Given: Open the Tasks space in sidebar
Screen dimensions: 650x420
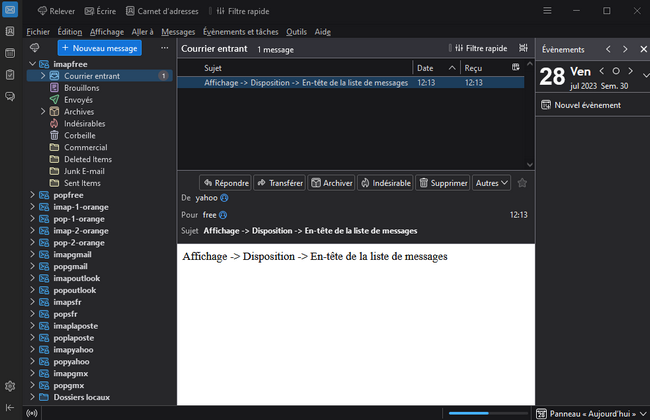Looking at the screenshot, I should point(10,75).
